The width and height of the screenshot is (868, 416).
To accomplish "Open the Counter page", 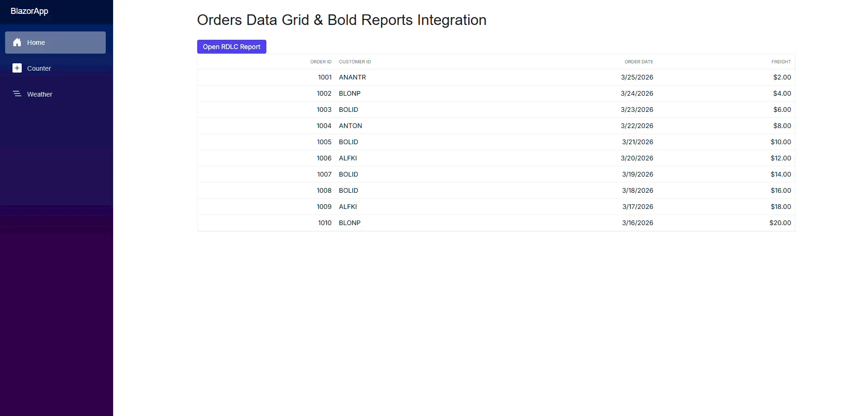I will pyautogui.click(x=39, y=68).
